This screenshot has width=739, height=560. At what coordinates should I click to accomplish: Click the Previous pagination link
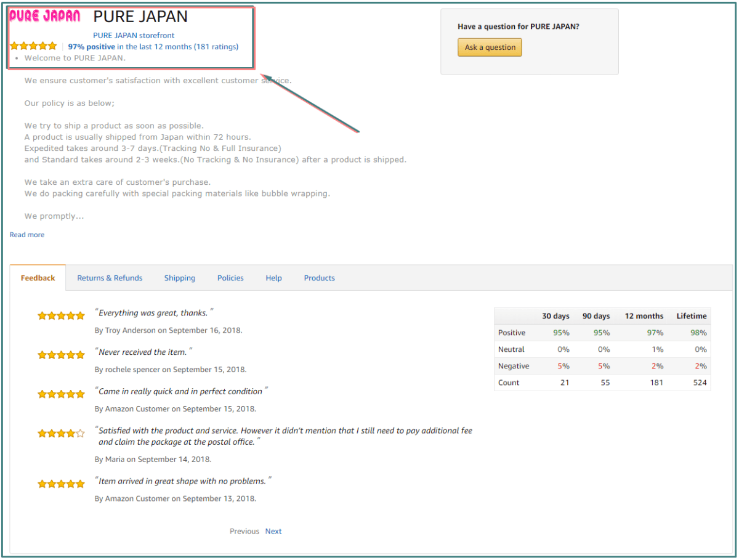point(244,531)
